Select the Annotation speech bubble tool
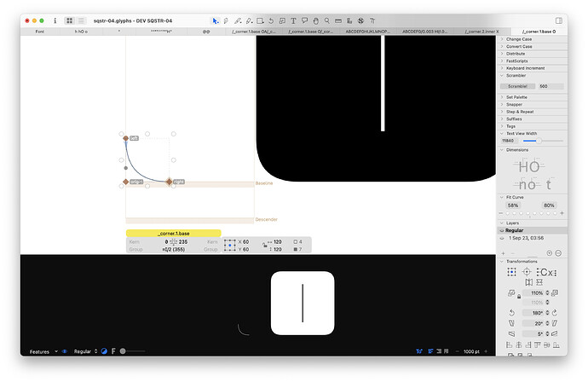 (304, 21)
